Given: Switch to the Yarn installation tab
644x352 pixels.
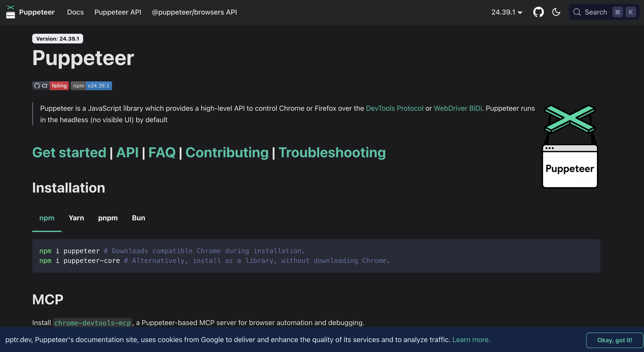Looking at the screenshot, I should pos(76,218).
